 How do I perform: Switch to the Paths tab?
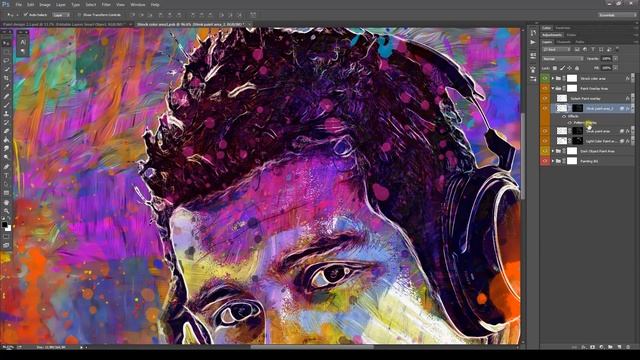(580, 42)
